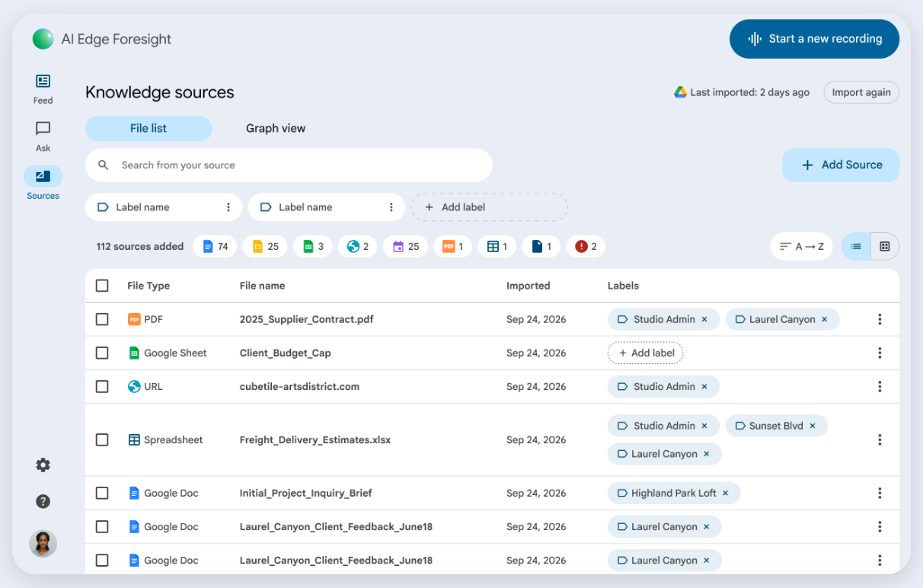Open the user profile avatar
923x588 pixels.
tap(43, 543)
